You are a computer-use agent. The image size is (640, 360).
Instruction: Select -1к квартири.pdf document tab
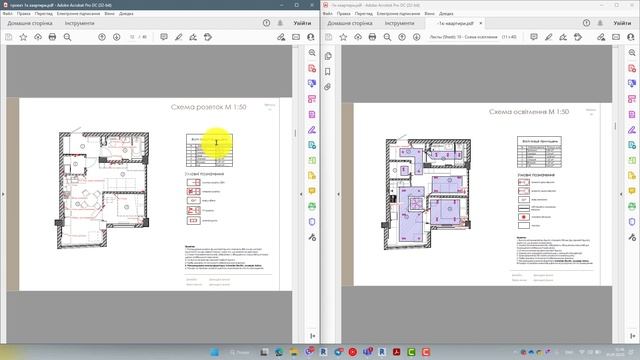click(x=455, y=23)
